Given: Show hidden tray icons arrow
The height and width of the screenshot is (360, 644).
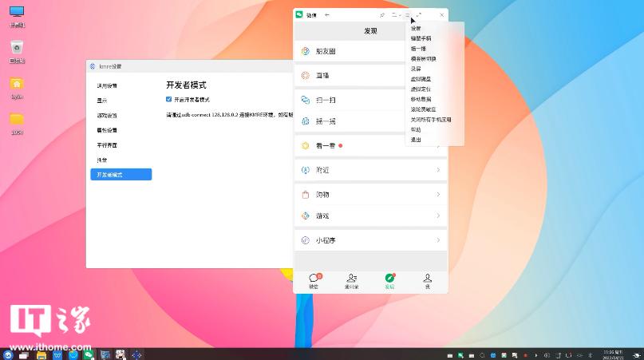Looking at the screenshot, I should point(536,355).
